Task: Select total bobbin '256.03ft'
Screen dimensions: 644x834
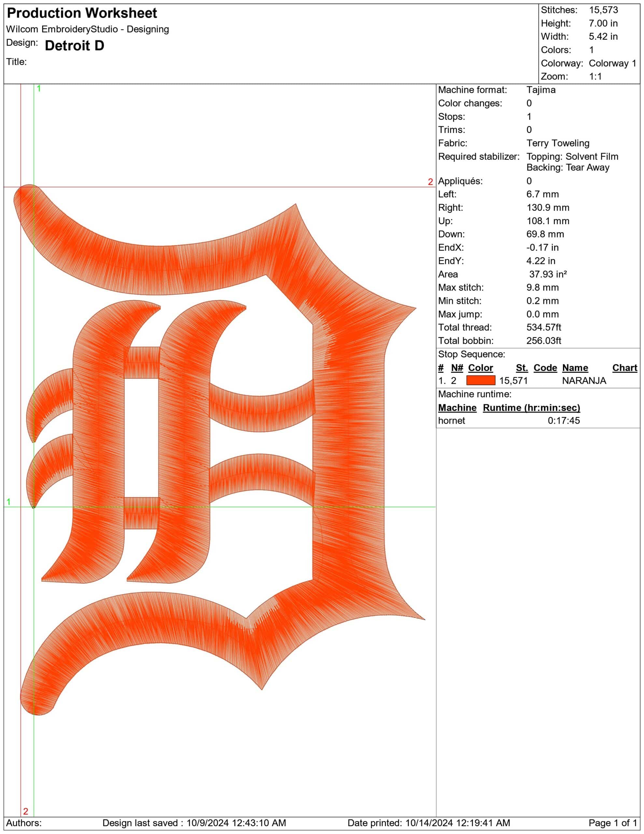Action: (544, 341)
